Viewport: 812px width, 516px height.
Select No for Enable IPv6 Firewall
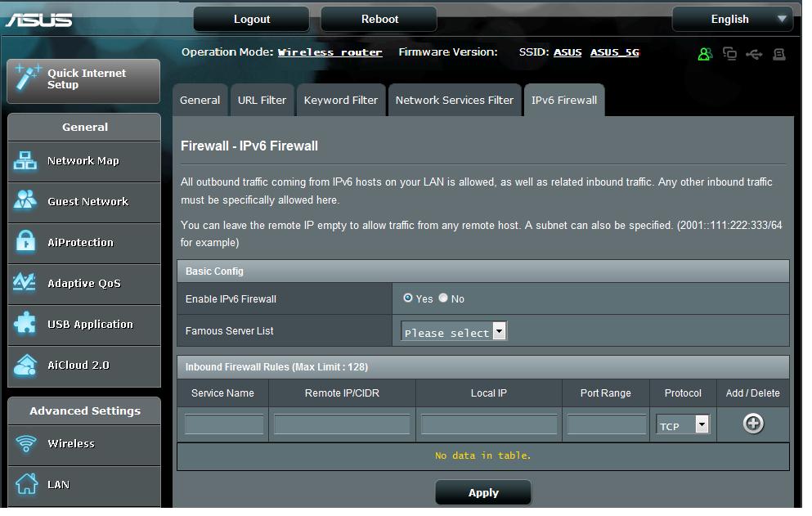coord(442,298)
